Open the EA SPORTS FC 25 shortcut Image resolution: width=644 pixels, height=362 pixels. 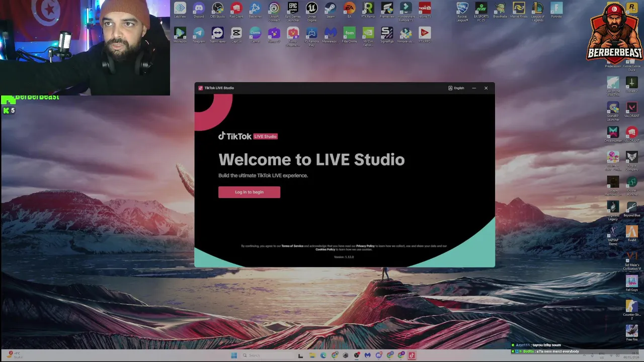(481, 12)
